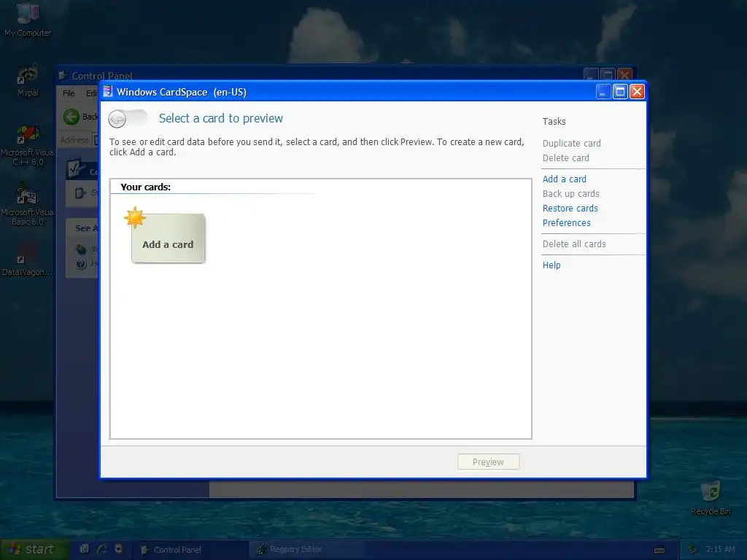The image size is (747, 560).
Task: Click Delete all cards task
Action: pos(574,244)
